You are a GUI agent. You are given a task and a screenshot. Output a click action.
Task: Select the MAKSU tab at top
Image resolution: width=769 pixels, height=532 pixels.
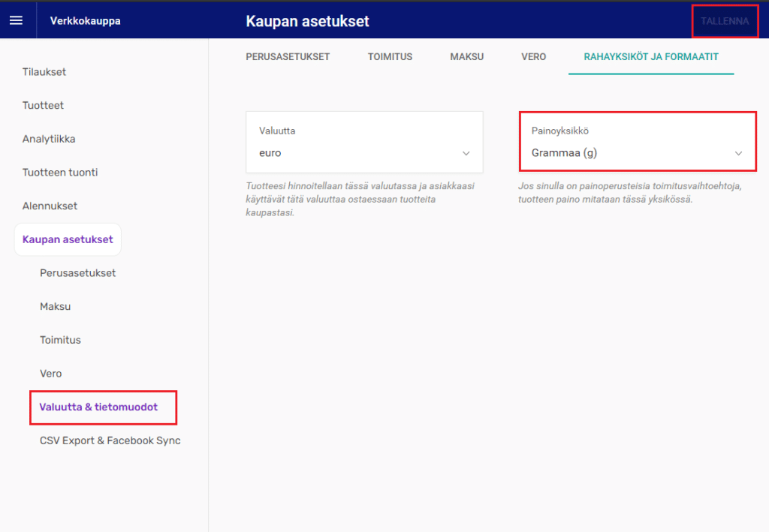466,57
